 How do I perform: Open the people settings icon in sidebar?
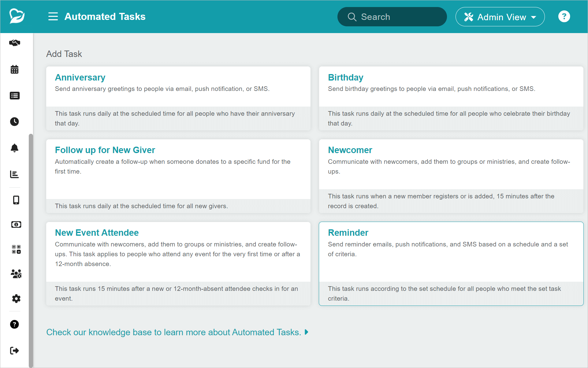(16, 274)
